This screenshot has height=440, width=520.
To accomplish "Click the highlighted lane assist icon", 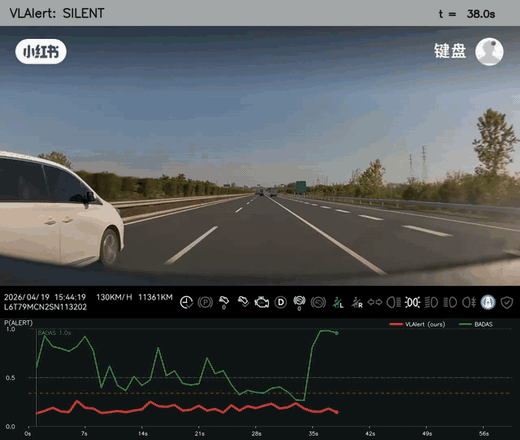I will coord(488,302).
